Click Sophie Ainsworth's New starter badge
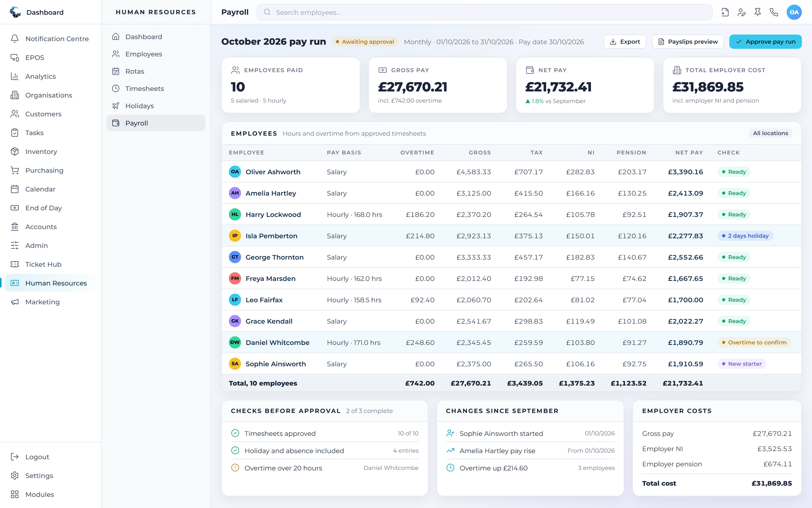The height and width of the screenshot is (508, 812). click(742, 364)
